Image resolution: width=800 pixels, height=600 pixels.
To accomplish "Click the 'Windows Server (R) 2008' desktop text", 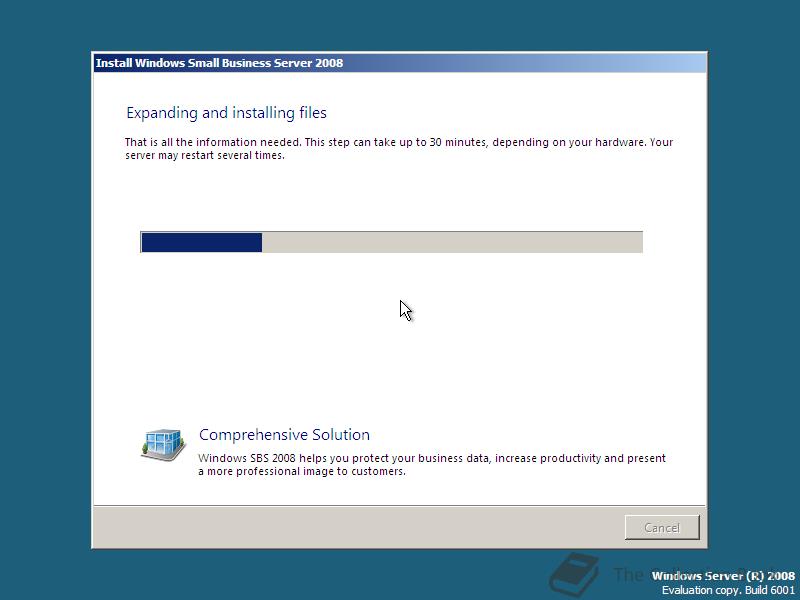I will point(723,576).
